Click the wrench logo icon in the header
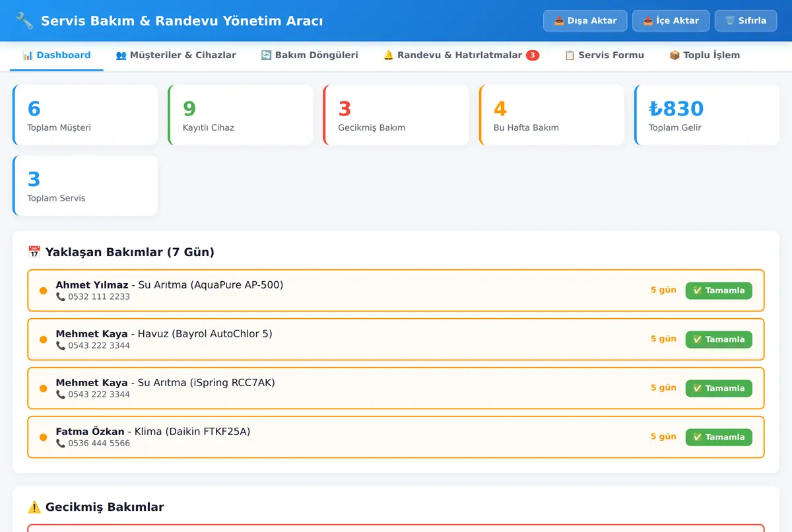 pos(24,20)
